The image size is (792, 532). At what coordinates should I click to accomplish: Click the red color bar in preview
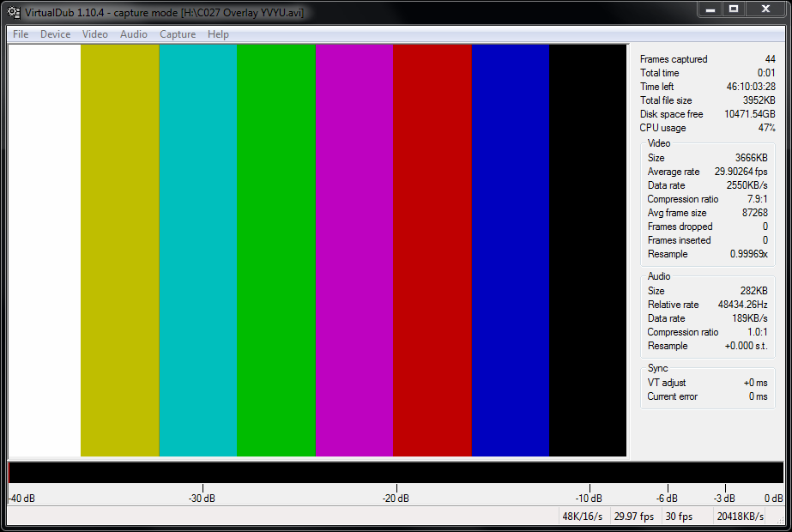point(432,251)
